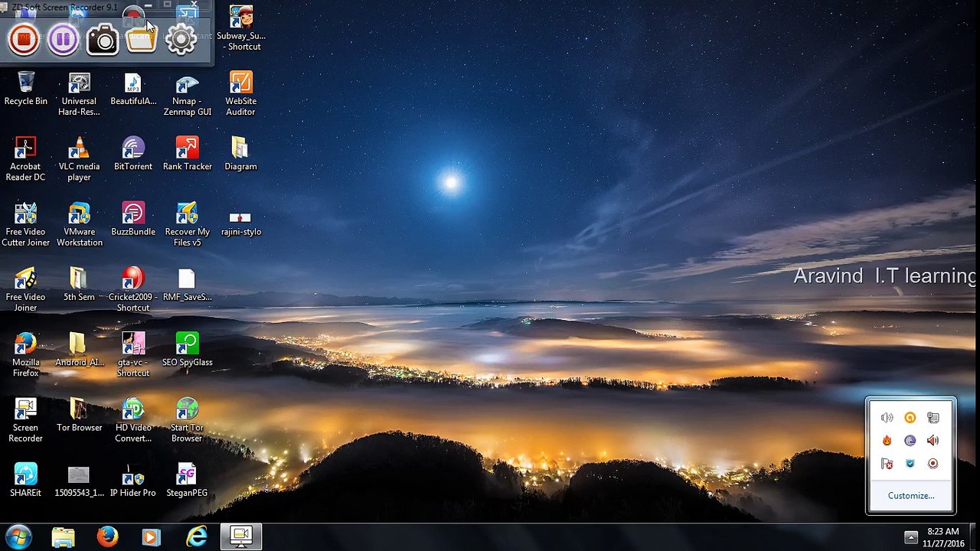Open Action Center flag tray icon
Screen dimensions: 980x551
click(x=887, y=464)
